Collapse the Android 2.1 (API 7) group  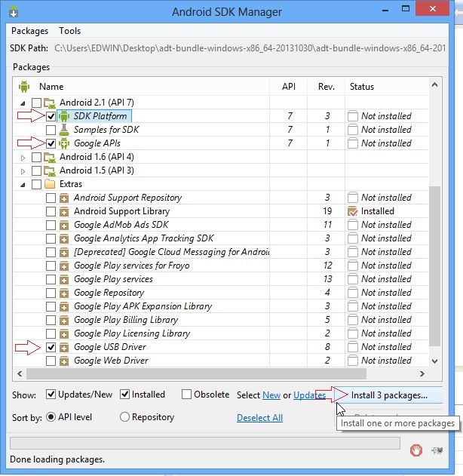23,103
